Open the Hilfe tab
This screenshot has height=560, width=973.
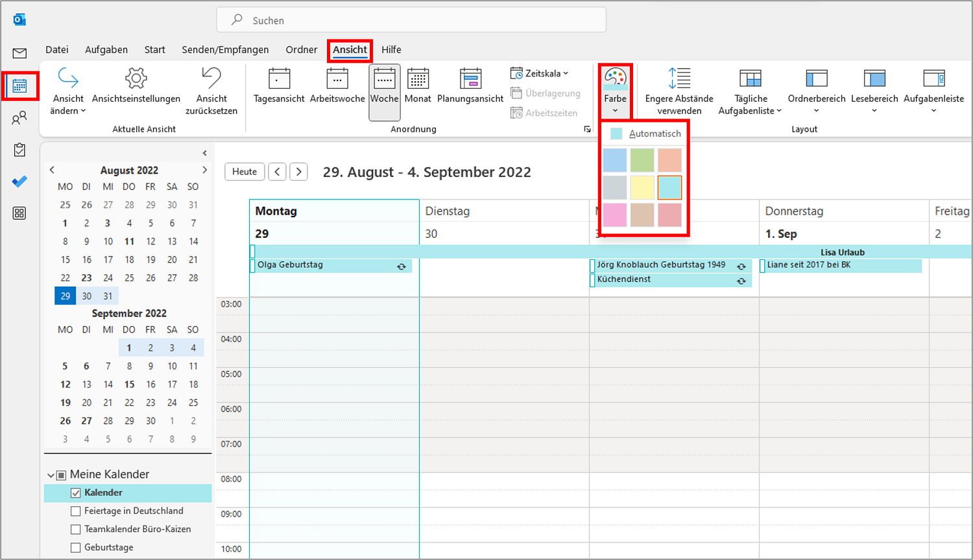click(391, 49)
